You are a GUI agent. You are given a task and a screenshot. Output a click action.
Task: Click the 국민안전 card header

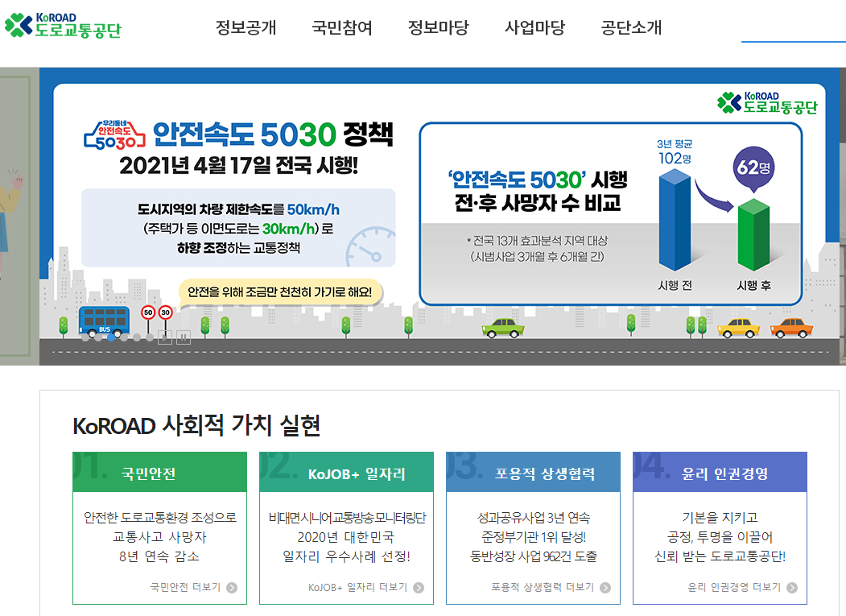159,473
